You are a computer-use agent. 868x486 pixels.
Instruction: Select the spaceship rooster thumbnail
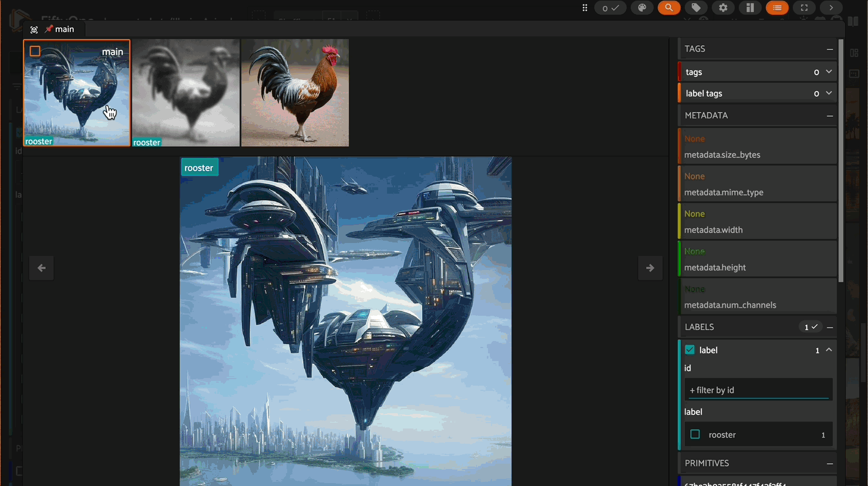coord(76,93)
